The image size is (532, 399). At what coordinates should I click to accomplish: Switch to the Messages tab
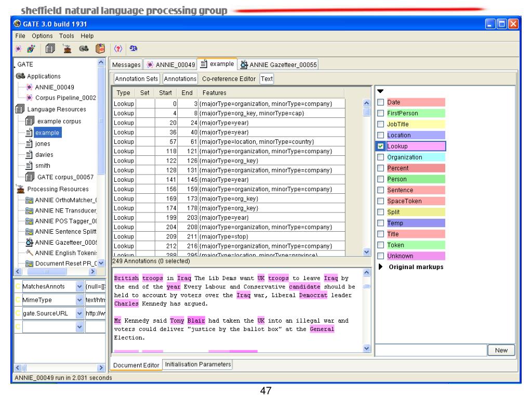pos(125,64)
